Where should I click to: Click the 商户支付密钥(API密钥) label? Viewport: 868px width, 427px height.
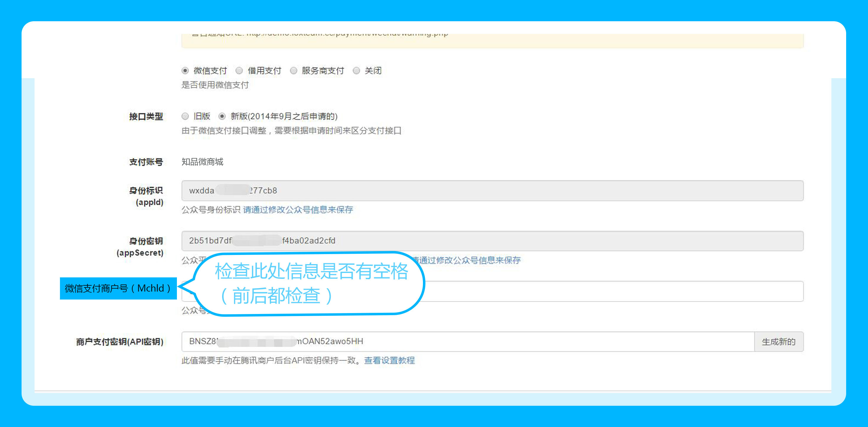point(120,342)
